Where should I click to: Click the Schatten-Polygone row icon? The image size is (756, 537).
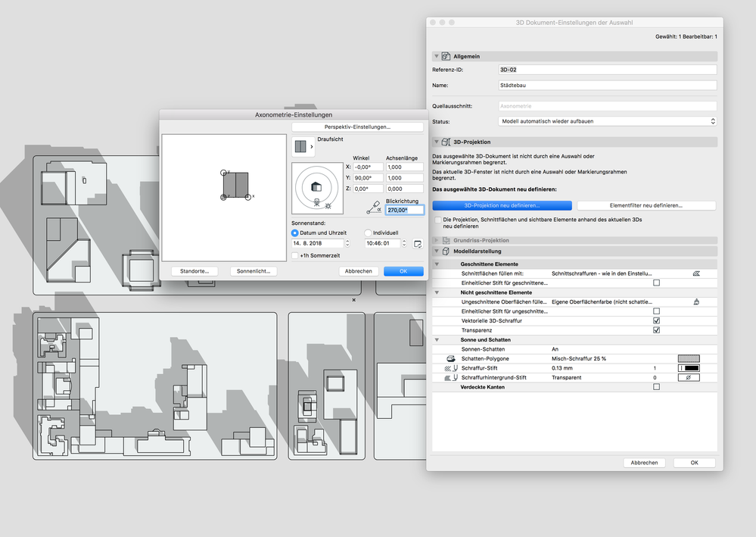click(451, 358)
